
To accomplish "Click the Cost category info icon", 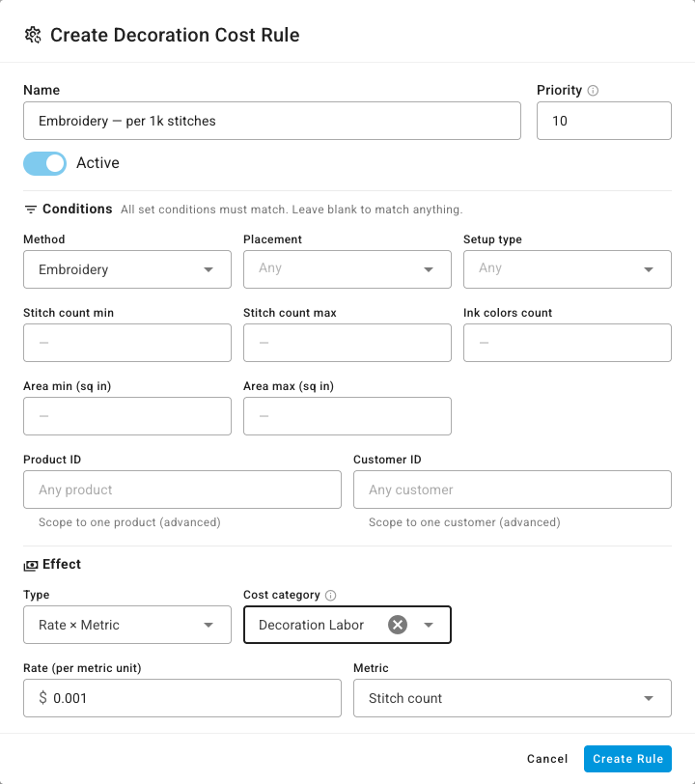I will tap(330, 595).
